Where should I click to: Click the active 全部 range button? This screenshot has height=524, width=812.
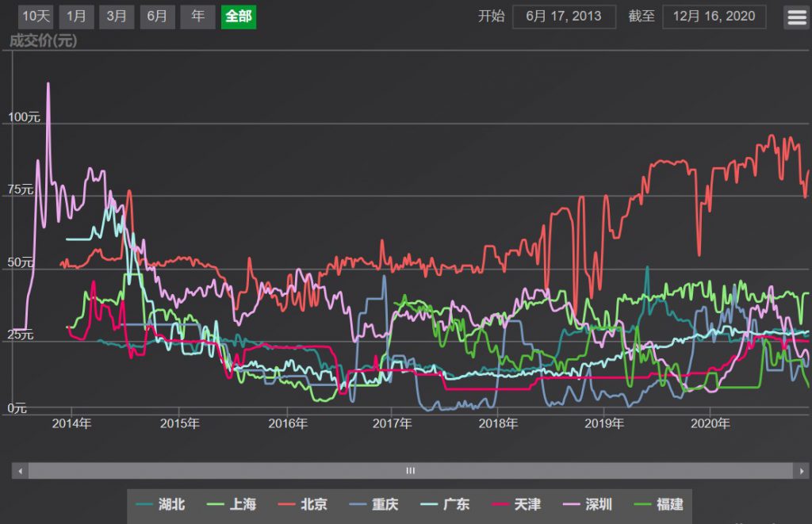239,17
